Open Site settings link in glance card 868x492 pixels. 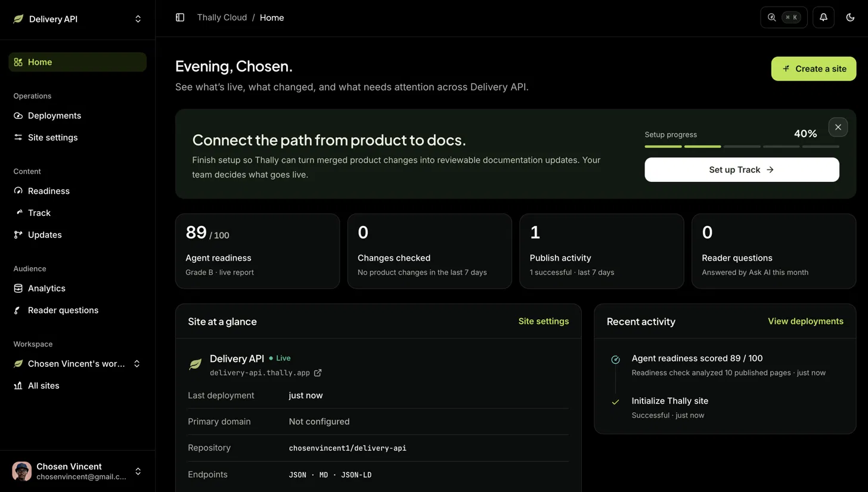tap(543, 321)
